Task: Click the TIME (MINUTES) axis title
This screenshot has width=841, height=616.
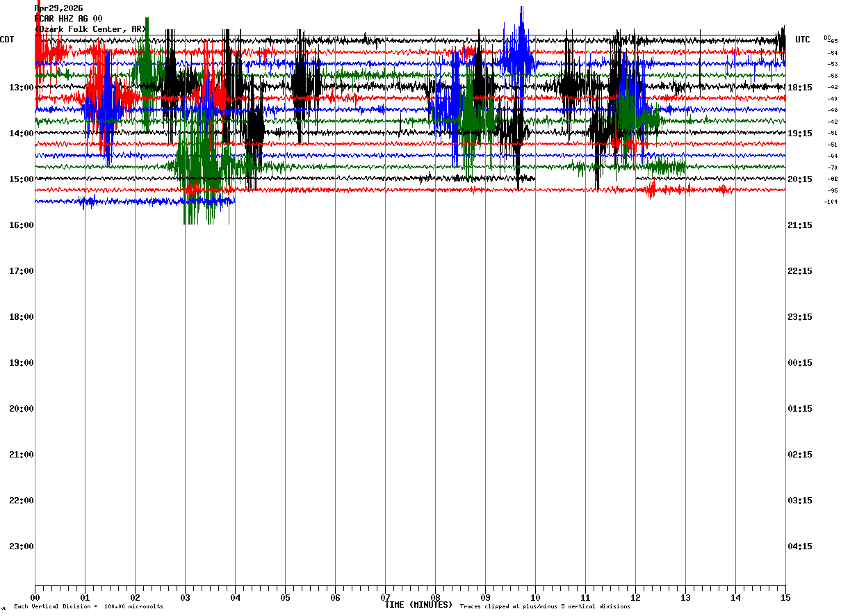Action: coord(418,605)
